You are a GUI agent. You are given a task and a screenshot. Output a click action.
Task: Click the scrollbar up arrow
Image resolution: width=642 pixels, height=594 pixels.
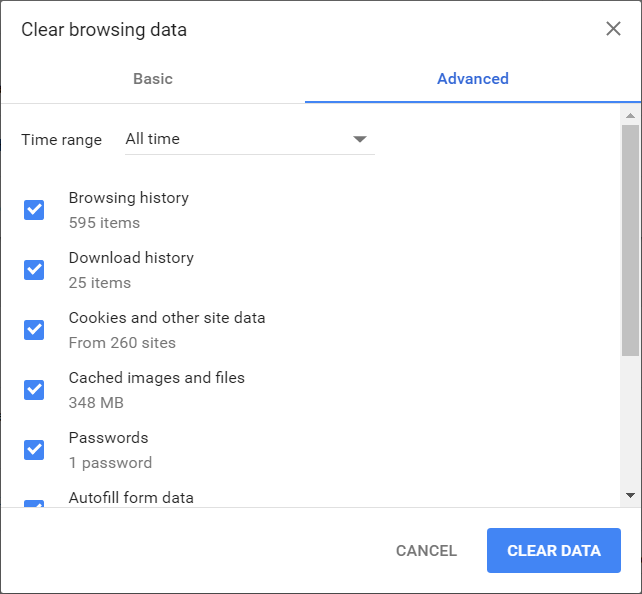(630, 115)
